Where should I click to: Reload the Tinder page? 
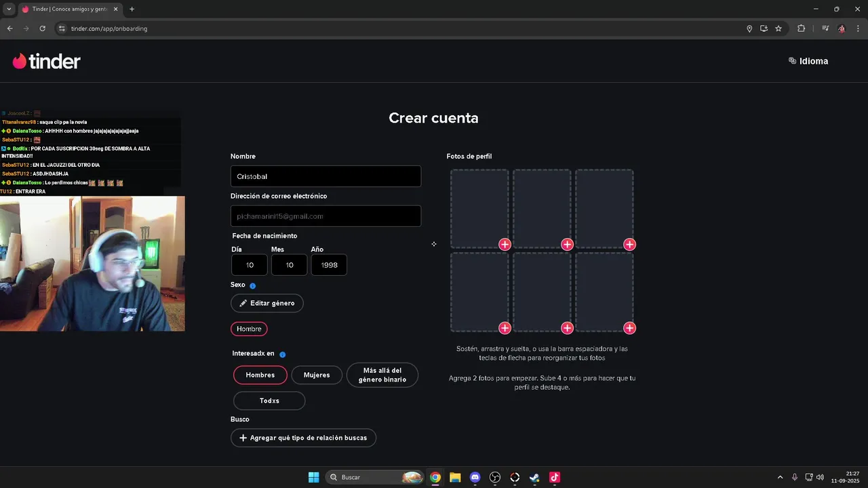(42, 28)
